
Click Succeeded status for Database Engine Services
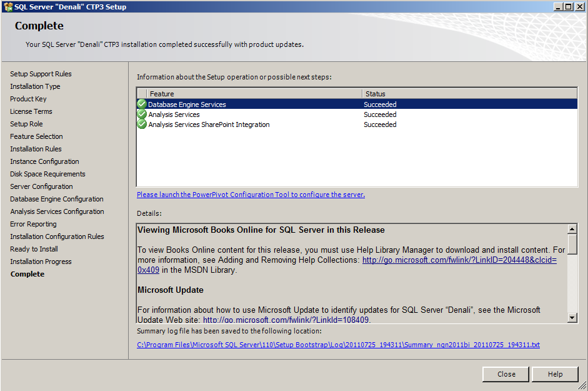coord(380,104)
